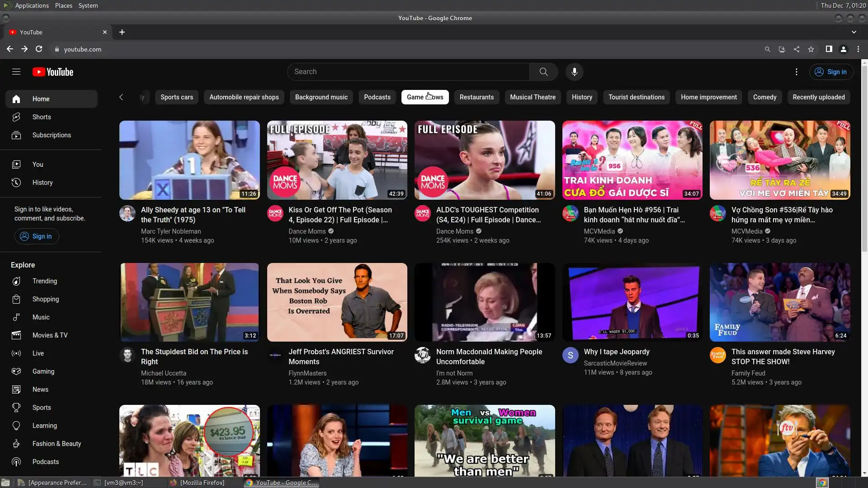Open the Trending explore page

[44, 281]
